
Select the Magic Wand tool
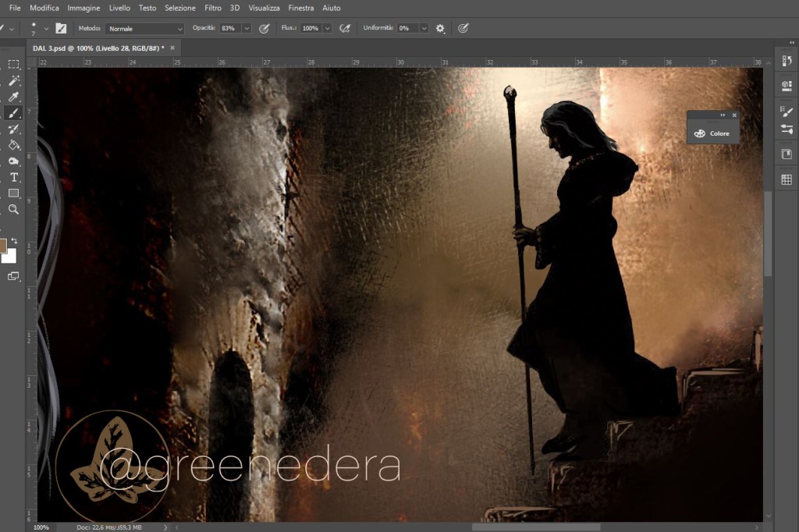[13, 81]
